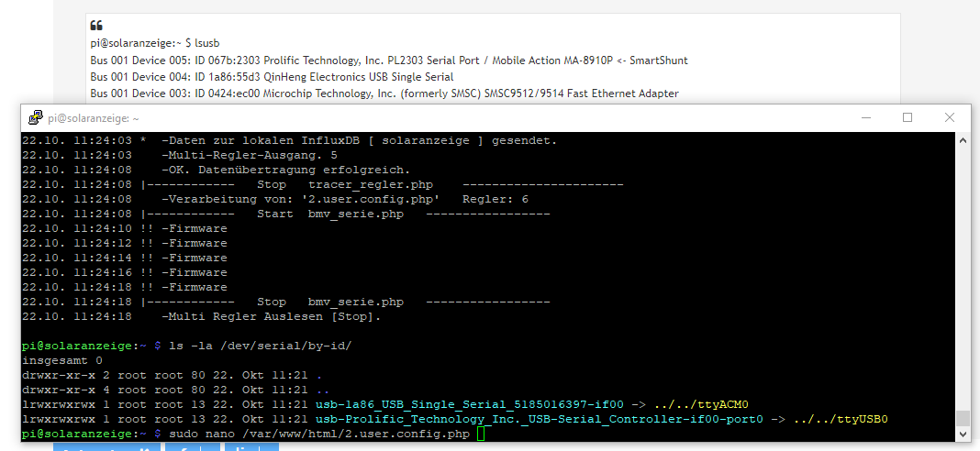Click the terminal scrollbar down arrow
This screenshot has width=980, height=451.
click(963, 433)
